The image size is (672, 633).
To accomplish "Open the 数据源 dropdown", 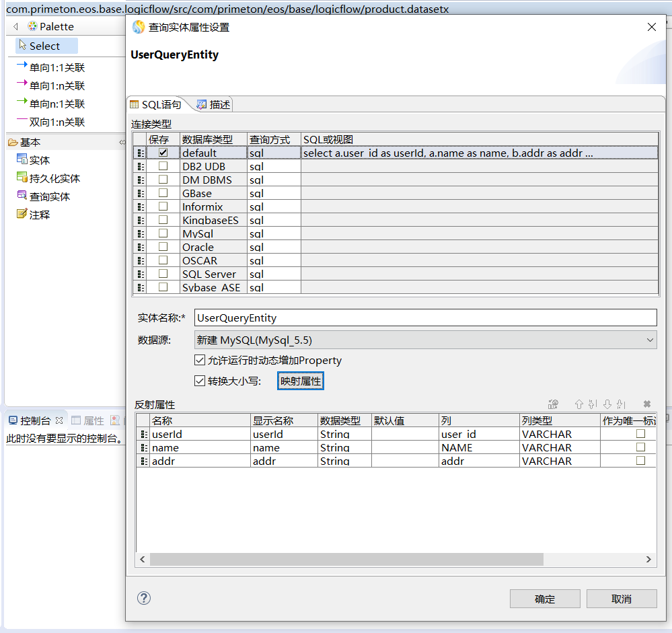I will pos(425,340).
